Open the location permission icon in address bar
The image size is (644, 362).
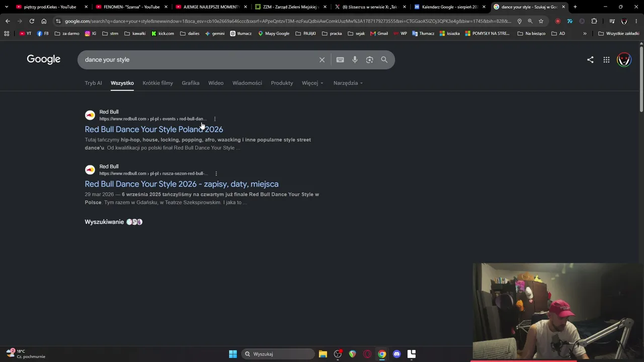pyautogui.click(x=519, y=21)
